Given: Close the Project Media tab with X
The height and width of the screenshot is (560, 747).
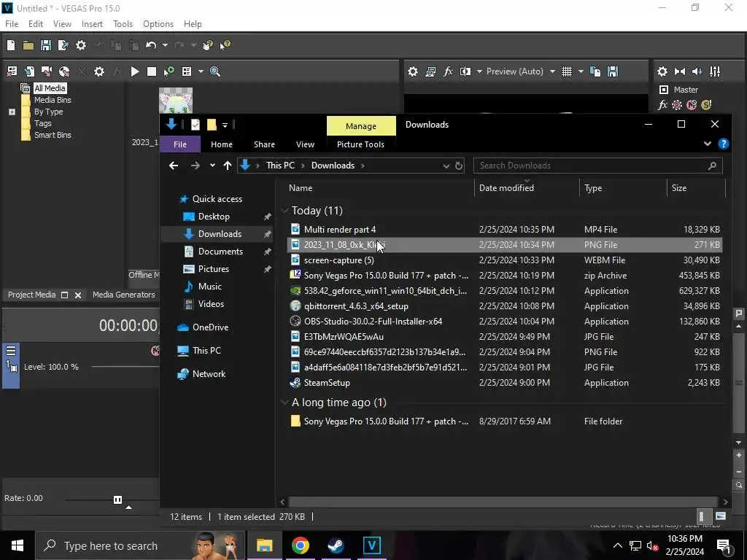Looking at the screenshot, I should [x=78, y=295].
